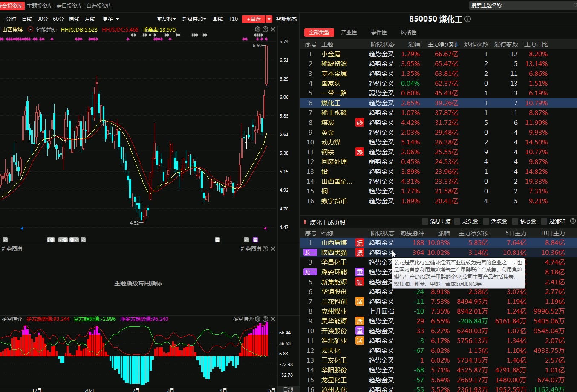Click the 活 badge on 兰花科创 row
This screenshot has height=392, width=577.
pyautogui.click(x=359, y=302)
